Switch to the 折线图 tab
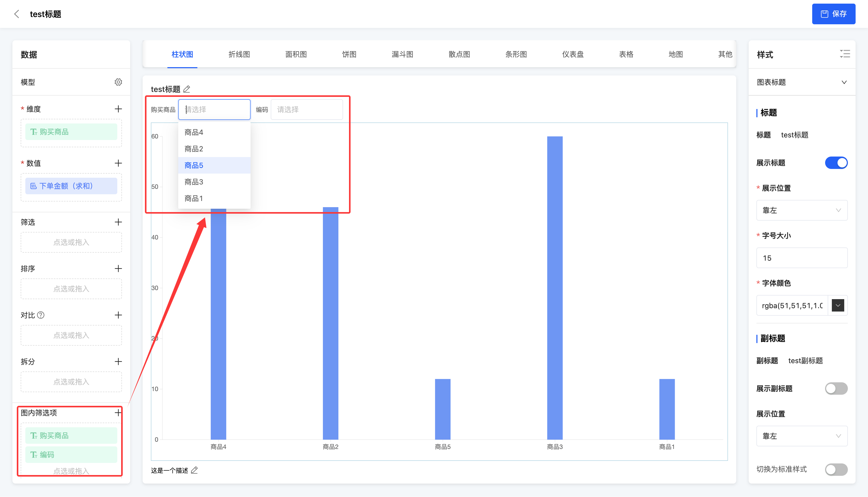 (x=239, y=54)
